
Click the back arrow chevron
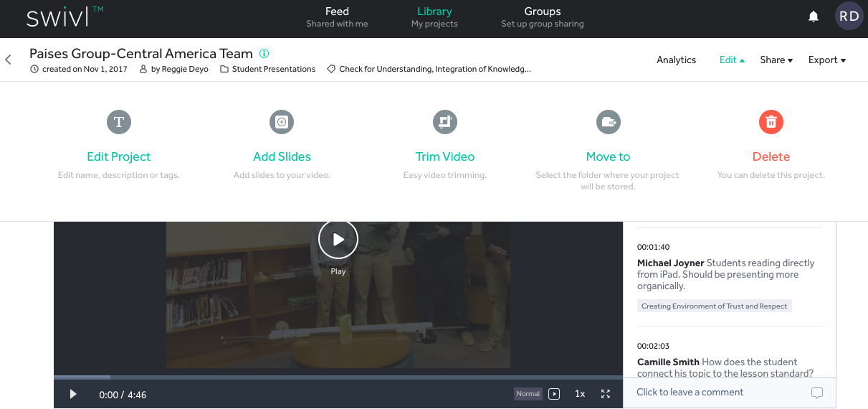(x=9, y=60)
